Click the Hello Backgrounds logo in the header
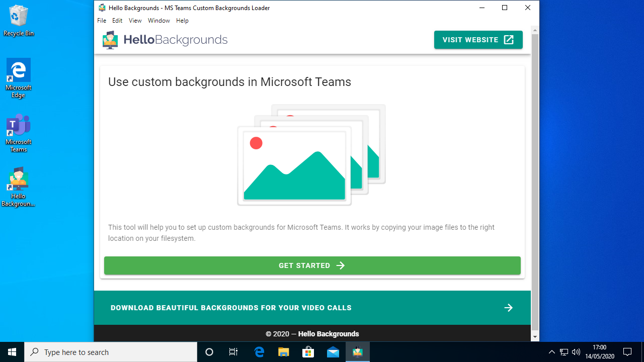 (165, 40)
